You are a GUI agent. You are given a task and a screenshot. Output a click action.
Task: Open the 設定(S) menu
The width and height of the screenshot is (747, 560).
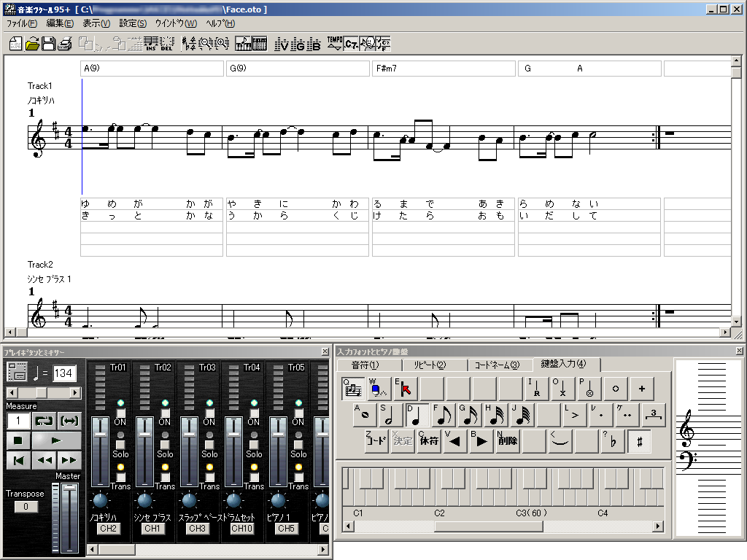(132, 23)
